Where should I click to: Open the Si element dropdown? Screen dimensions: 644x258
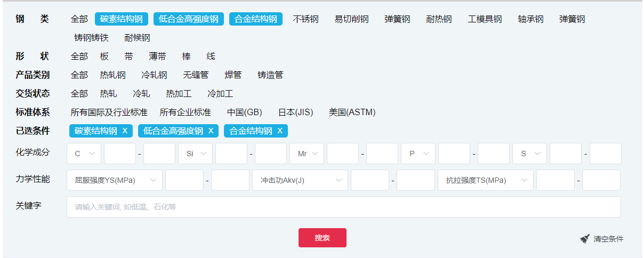pos(195,154)
